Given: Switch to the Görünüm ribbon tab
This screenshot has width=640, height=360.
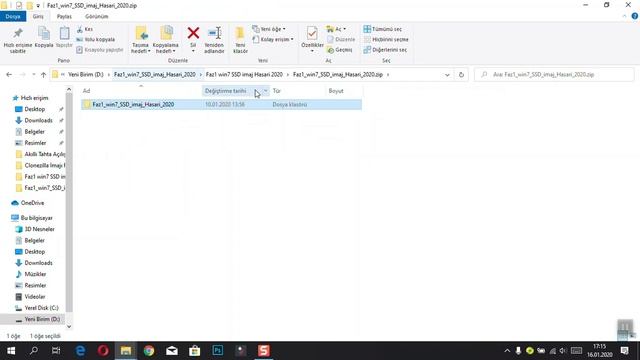Looking at the screenshot, I should tap(97, 17).
